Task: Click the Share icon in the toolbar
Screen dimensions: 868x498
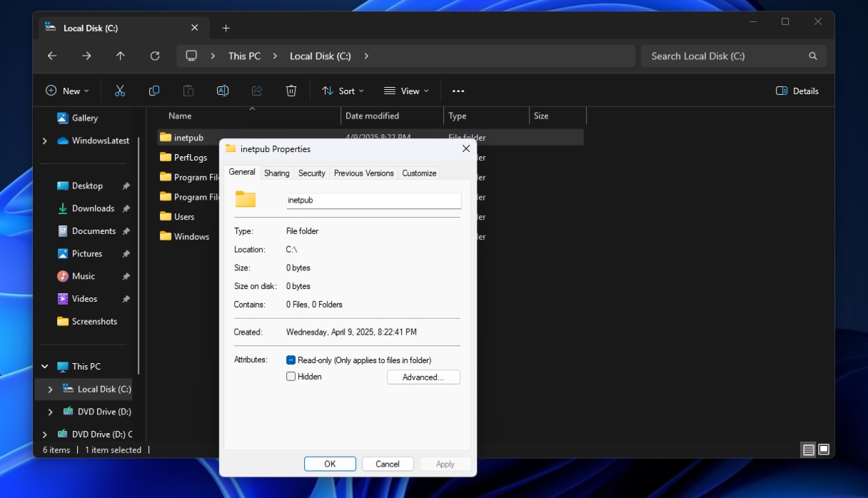Action: (256, 91)
